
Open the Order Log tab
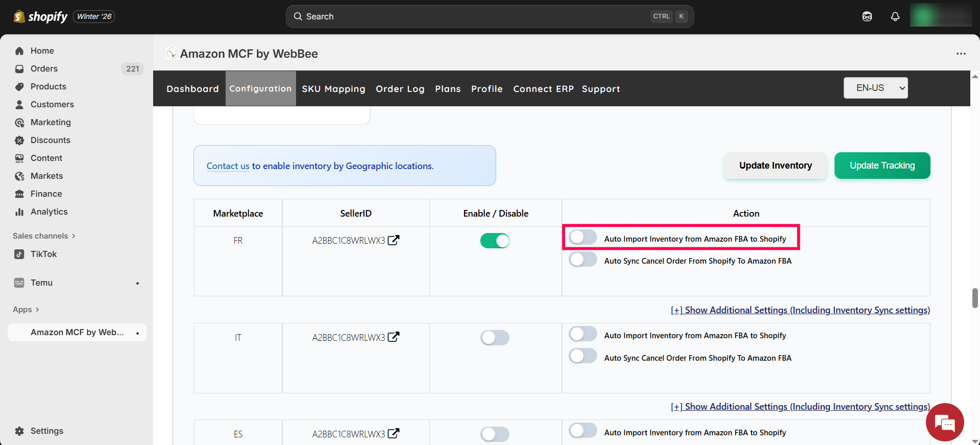tap(400, 89)
